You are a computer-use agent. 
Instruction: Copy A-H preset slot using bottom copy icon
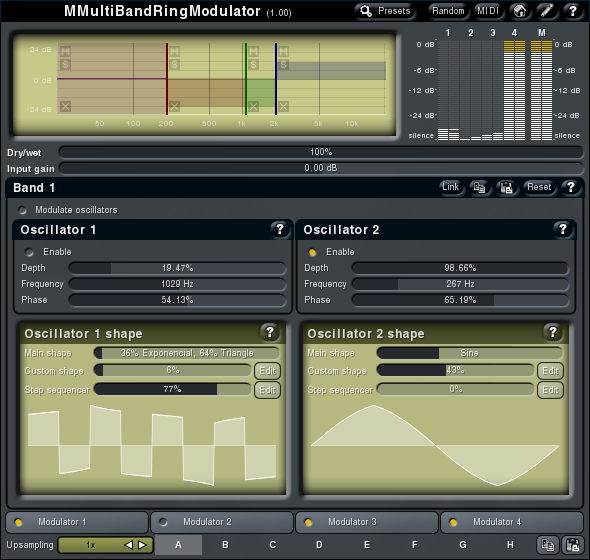(x=547, y=545)
